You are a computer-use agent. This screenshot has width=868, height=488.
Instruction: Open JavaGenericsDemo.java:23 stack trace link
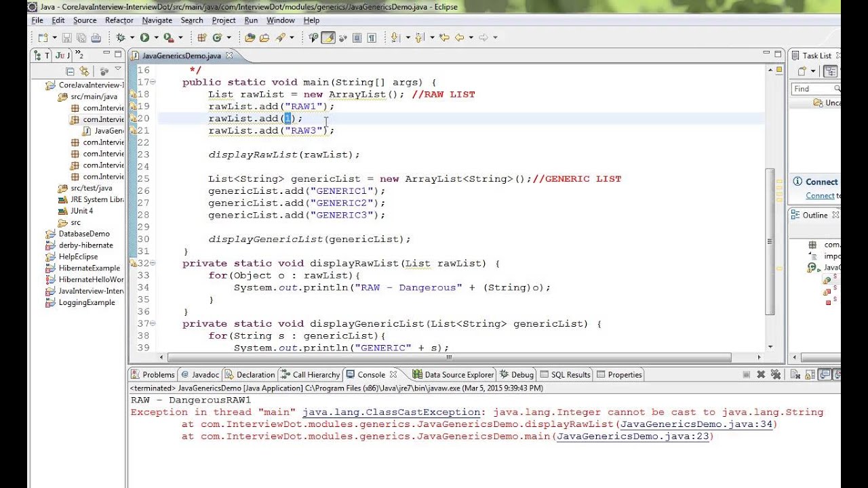633,436
